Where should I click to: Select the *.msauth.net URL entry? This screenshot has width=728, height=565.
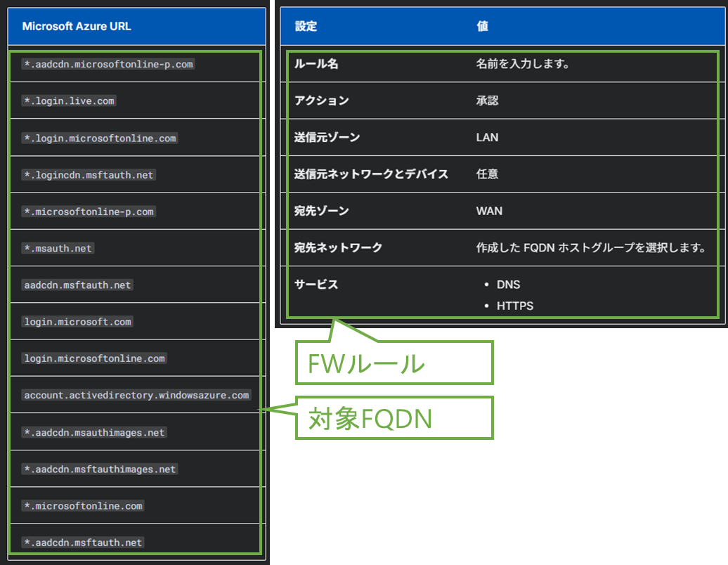58,248
